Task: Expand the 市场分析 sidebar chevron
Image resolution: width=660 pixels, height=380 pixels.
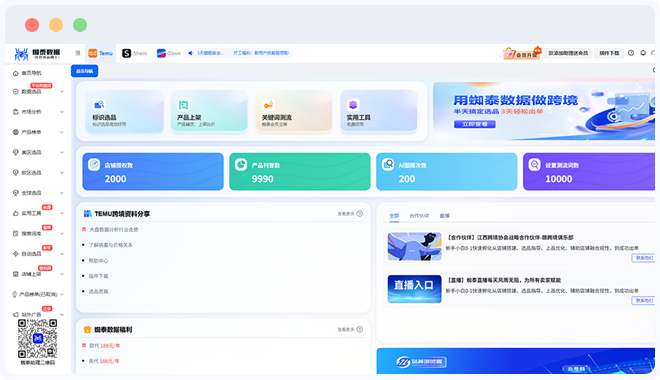Action: coord(62,112)
